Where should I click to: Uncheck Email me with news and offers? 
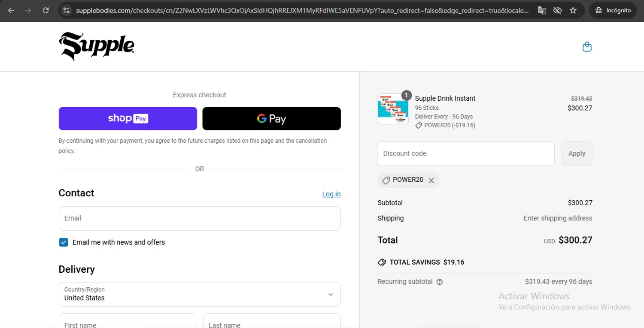tap(64, 242)
